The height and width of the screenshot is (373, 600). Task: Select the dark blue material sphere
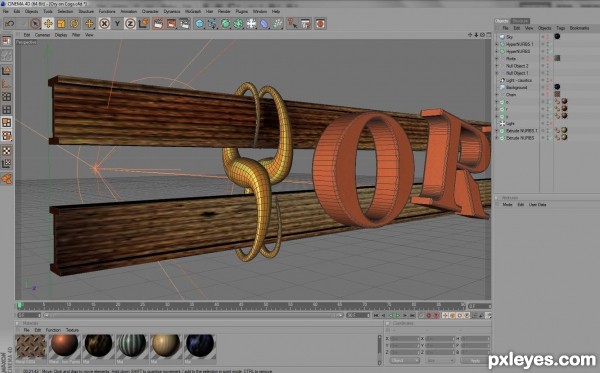point(200,345)
